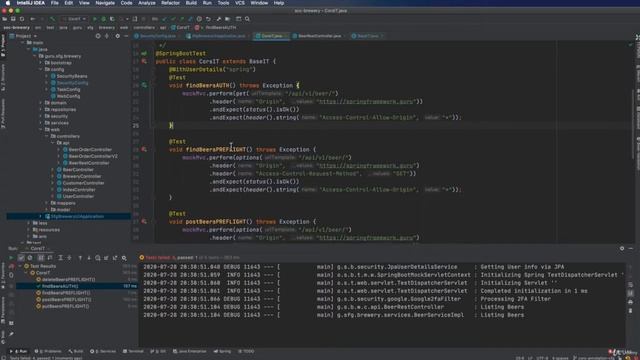
Task: Click the run gutter icon beside class CorsIT
Action: (x=144, y=61)
